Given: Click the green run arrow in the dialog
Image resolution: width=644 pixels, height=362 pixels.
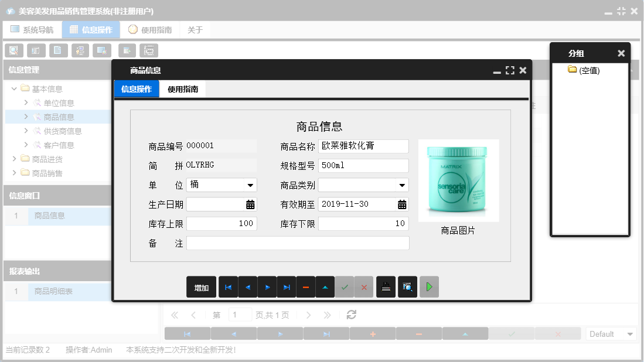Looking at the screenshot, I should [429, 286].
